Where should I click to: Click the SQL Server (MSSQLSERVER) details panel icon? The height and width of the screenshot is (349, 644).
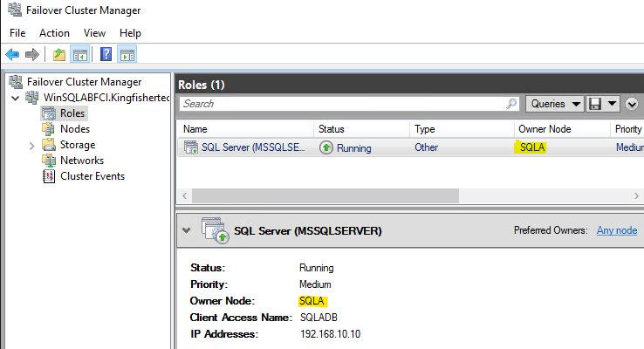click(216, 230)
